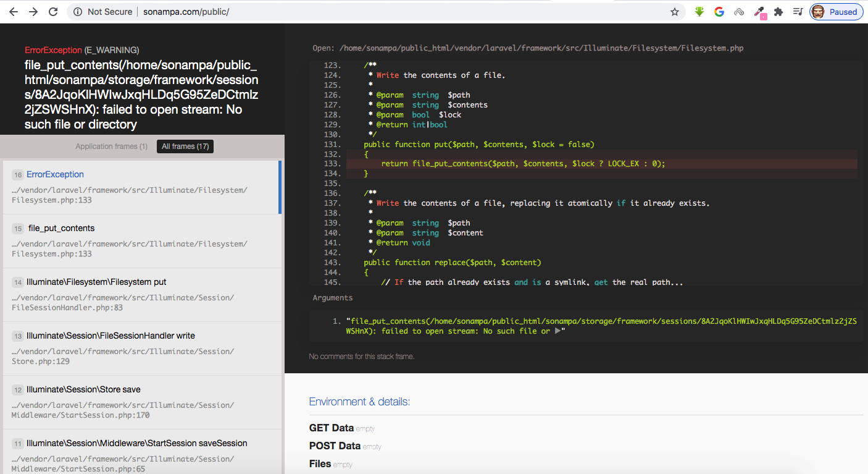Click the Files section label
Screen dimensions: 868x474
320,463
